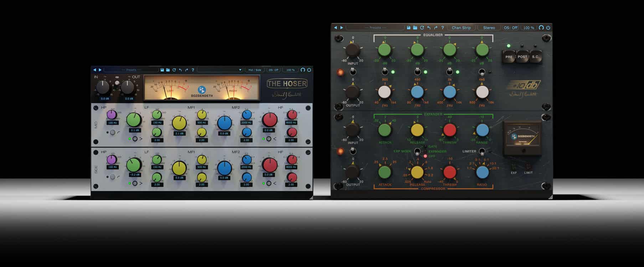The height and width of the screenshot is (267, 644).
Task: Click expander THRESH red knob
Action: pos(449,130)
